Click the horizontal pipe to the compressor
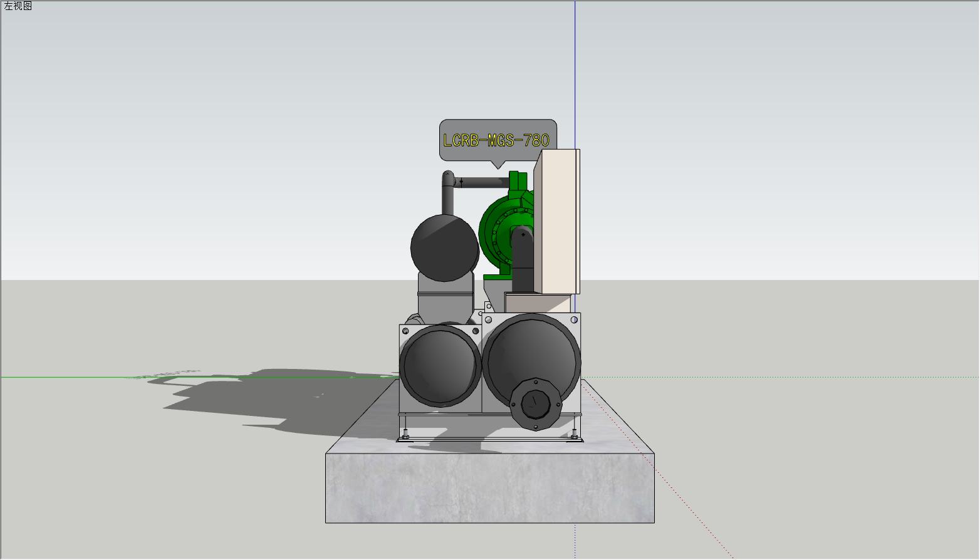This screenshot has height=560, width=980. (x=484, y=182)
